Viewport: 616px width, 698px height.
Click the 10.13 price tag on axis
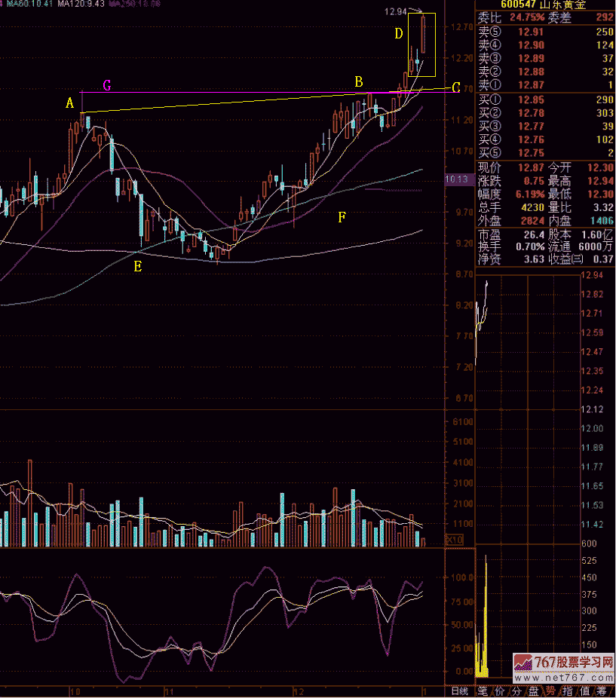pyautogui.click(x=457, y=179)
